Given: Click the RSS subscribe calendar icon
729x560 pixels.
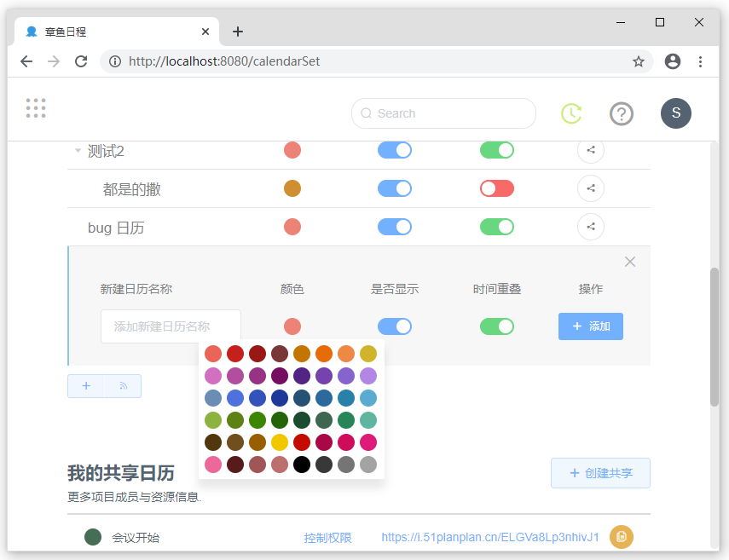Looking at the screenshot, I should point(123,386).
